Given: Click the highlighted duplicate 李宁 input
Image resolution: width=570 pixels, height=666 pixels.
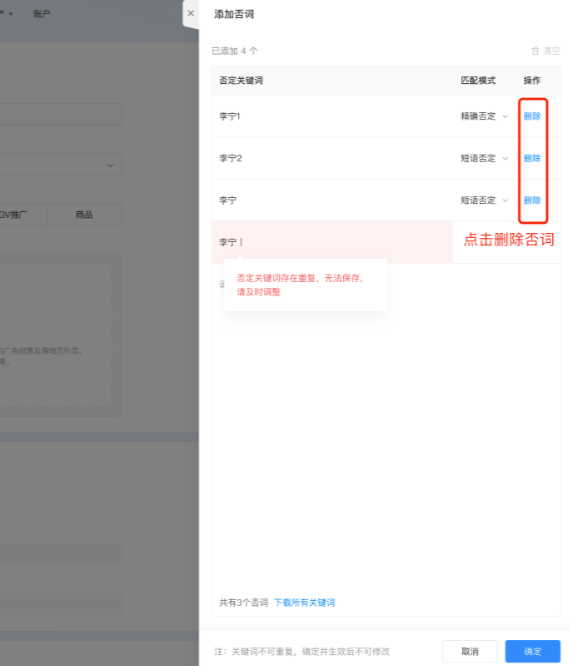Looking at the screenshot, I should pos(333,242).
